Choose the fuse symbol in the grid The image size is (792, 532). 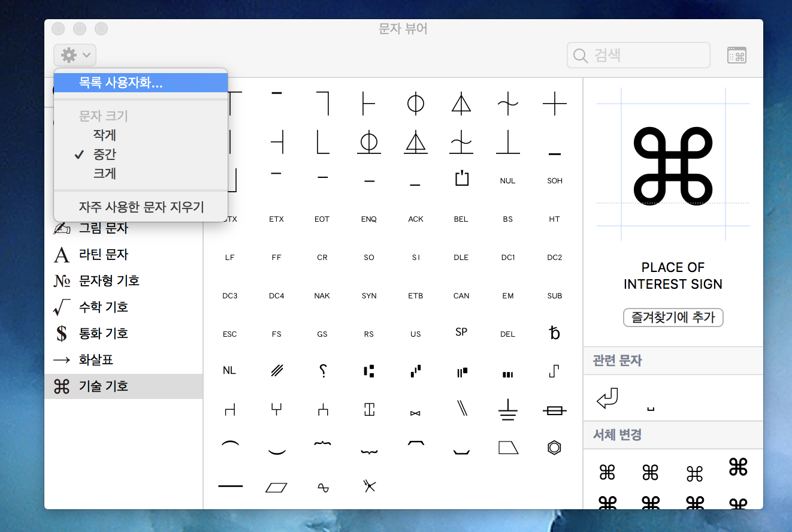554,410
